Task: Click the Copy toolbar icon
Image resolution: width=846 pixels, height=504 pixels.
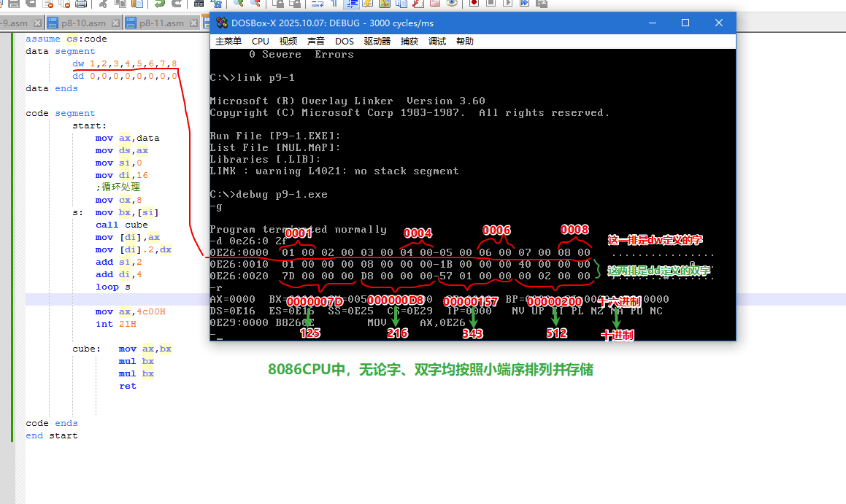Action: click(x=120, y=3)
